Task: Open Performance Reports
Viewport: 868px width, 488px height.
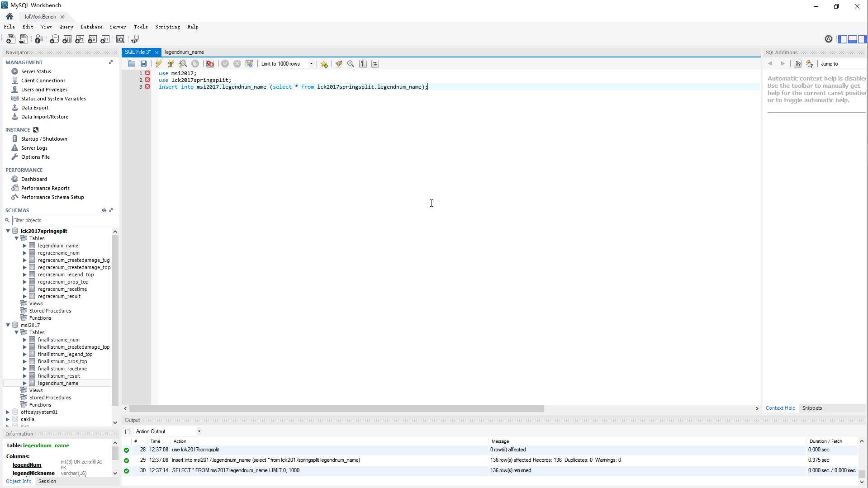Action: click(45, 188)
